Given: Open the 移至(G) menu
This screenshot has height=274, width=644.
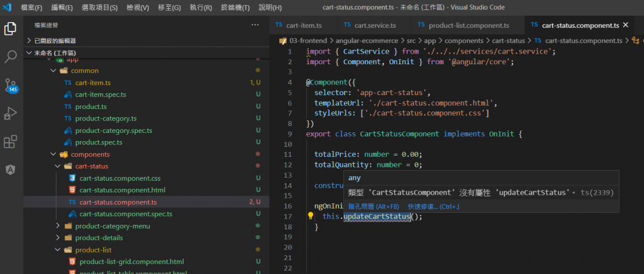Looking at the screenshot, I should [x=169, y=8].
